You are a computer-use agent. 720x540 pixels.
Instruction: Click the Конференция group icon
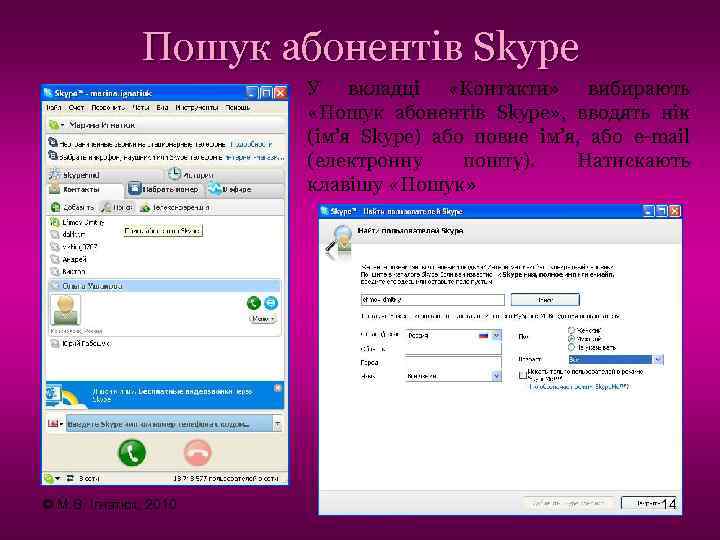[145, 208]
